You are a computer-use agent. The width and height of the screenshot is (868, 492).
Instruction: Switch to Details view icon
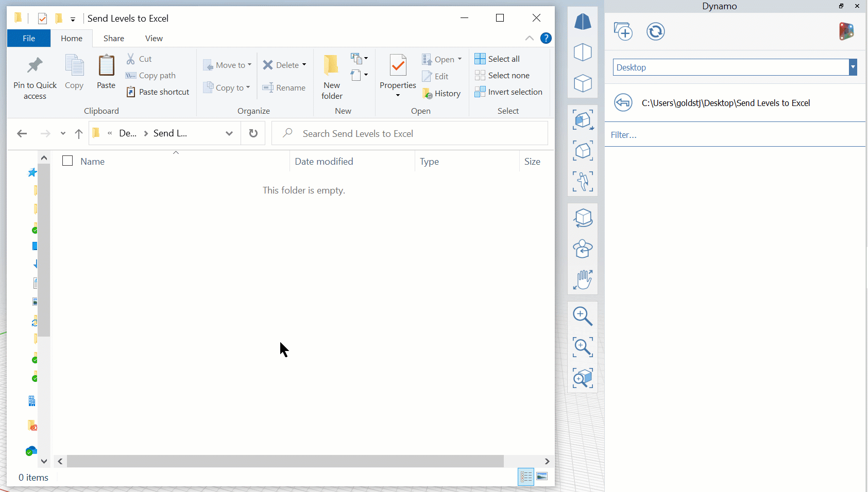(x=526, y=477)
